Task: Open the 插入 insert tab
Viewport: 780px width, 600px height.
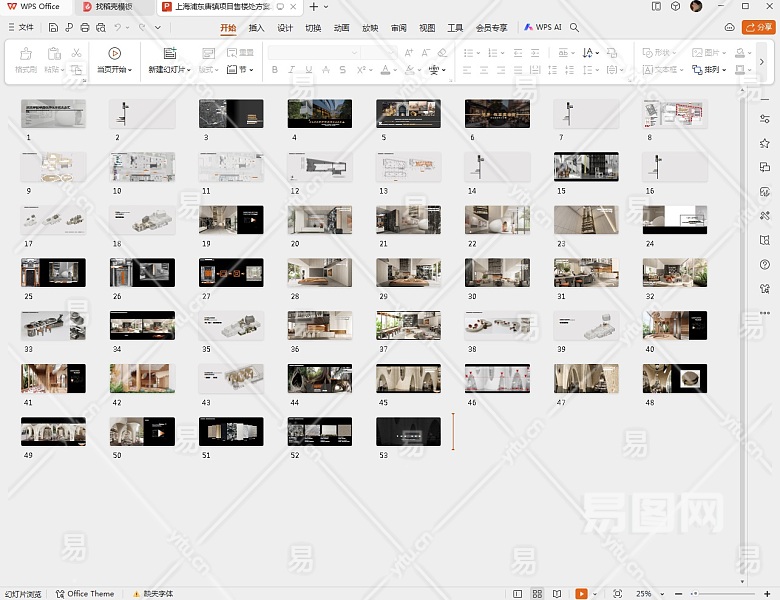Action: [257, 27]
